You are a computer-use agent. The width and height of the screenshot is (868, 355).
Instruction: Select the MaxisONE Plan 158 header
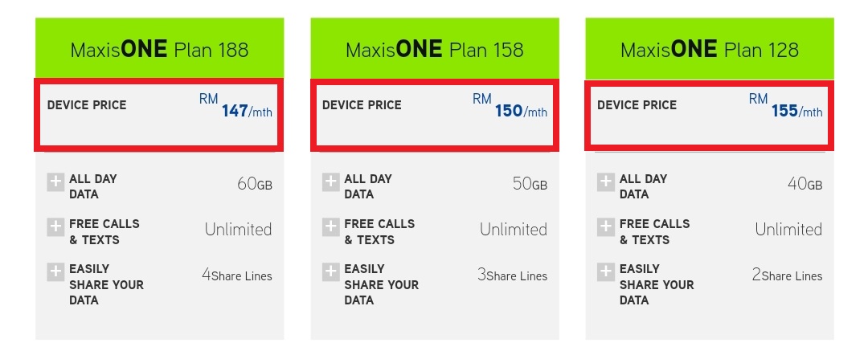[434, 50]
